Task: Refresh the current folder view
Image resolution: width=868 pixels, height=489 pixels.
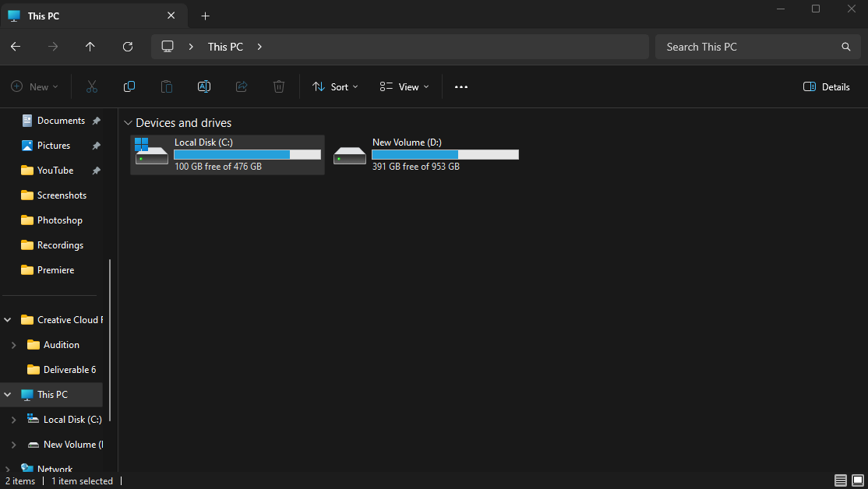Action: pos(128,47)
